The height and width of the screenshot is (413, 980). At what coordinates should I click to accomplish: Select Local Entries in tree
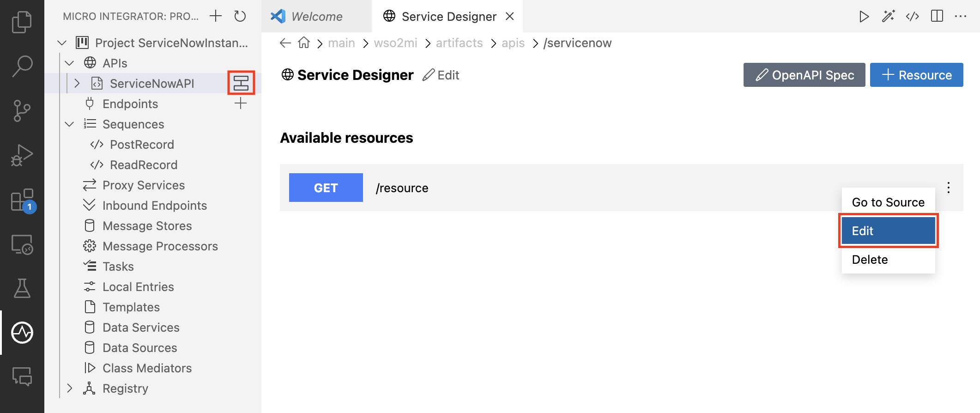(x=138, y=287)
